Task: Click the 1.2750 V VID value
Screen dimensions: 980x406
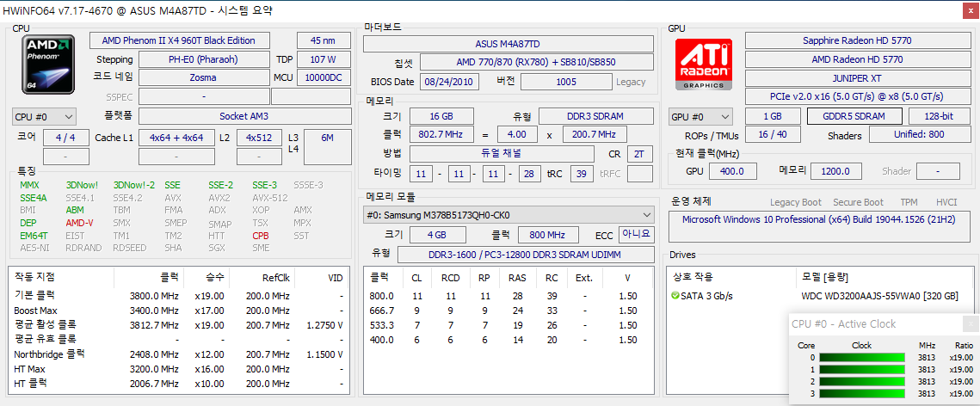Action: (x=324, y=325)
